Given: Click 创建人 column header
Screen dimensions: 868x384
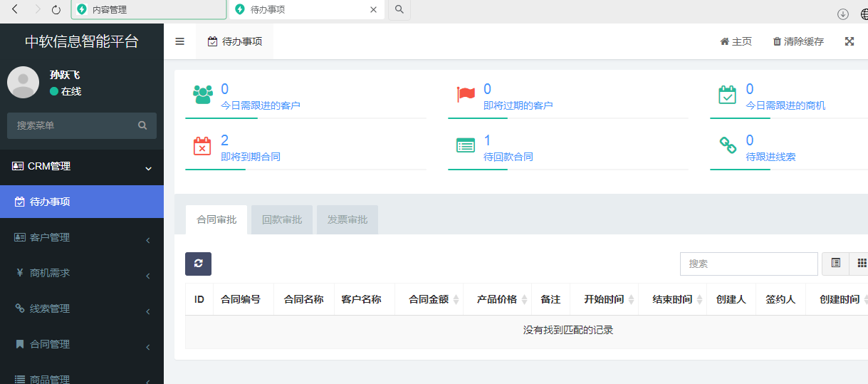Looking at the screenshot, I should coord(731,299).
